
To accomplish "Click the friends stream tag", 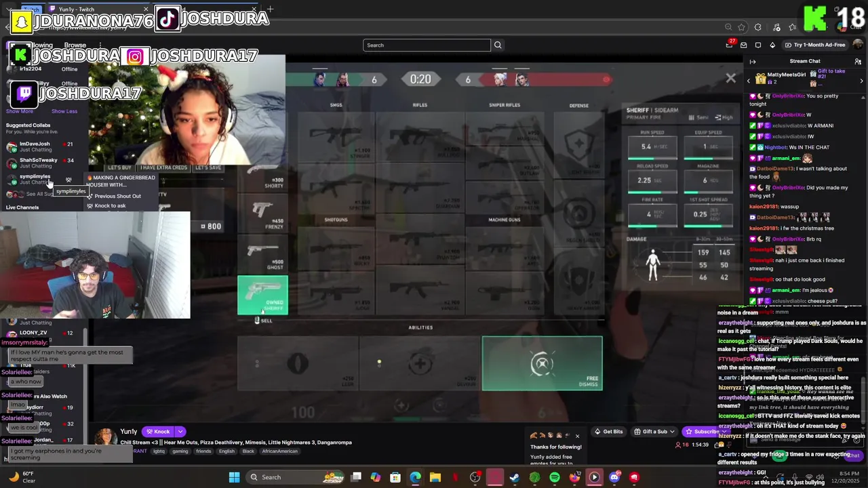I will [203, 451].
